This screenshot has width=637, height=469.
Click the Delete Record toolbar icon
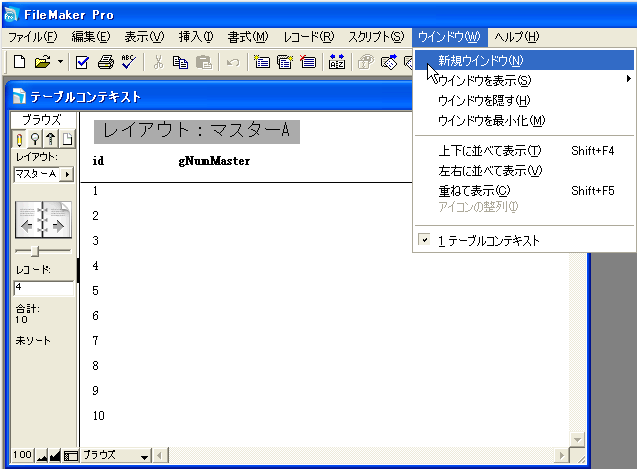[x=309, y=62]
